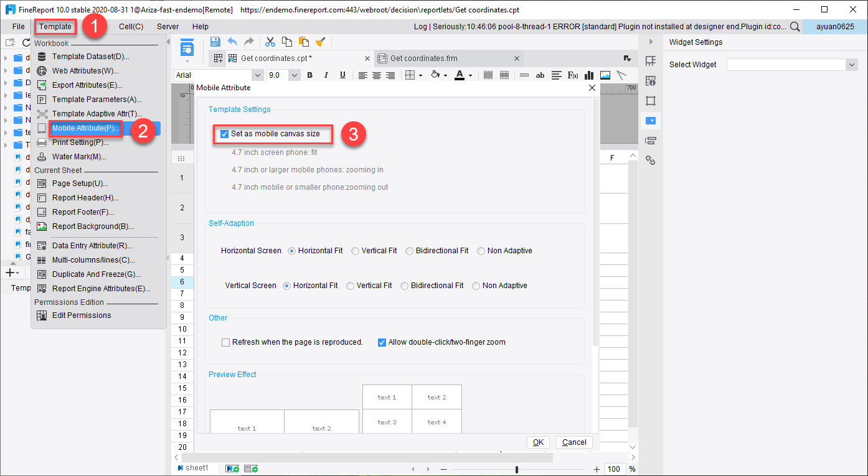Image resolution: width=868 pixels, height=476 pixels.
Task: Click the Format Painter brush icon
Action: coord(321,42)
